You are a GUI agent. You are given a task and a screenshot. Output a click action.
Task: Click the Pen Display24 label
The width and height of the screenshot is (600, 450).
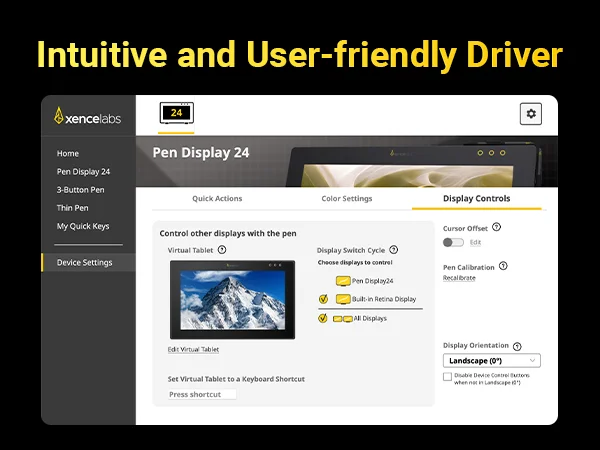(373, 281)
